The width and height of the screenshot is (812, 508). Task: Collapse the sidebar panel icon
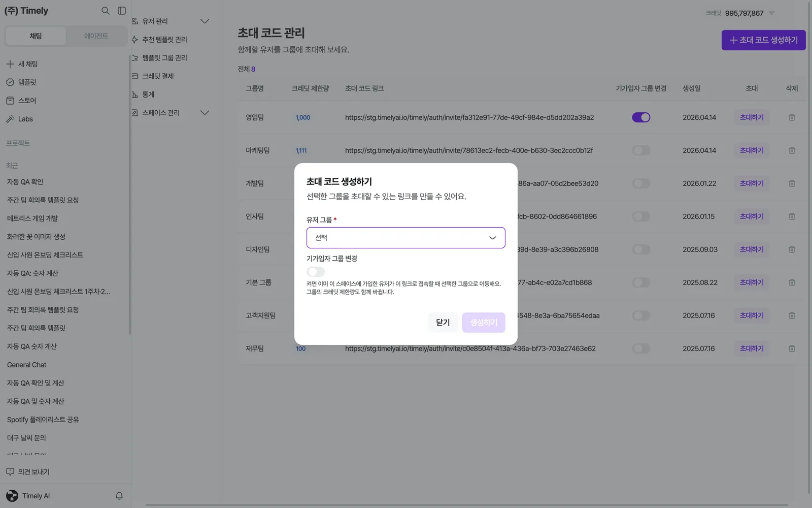(x=122, y=11)
